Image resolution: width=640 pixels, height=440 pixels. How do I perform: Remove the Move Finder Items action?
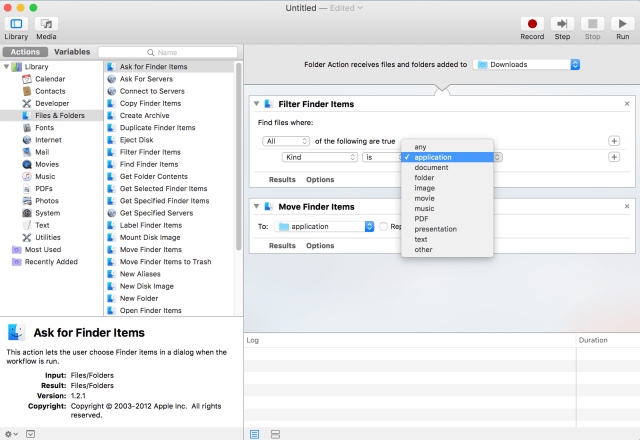(x=627, y=207)
